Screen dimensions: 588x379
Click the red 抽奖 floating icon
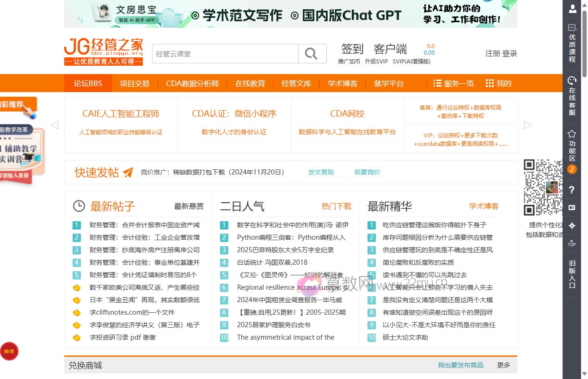click(x=9, y=351)
